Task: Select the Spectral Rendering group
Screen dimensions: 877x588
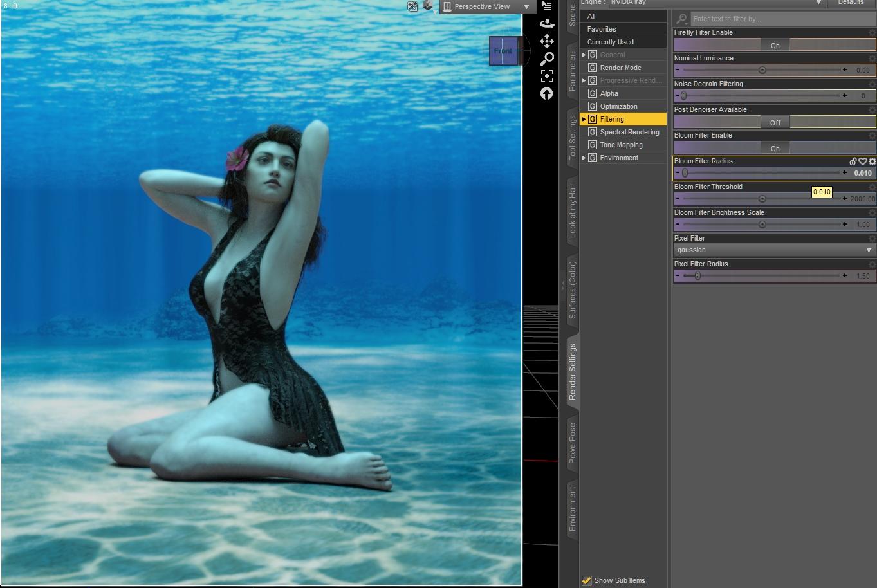Action: point(623,132)
